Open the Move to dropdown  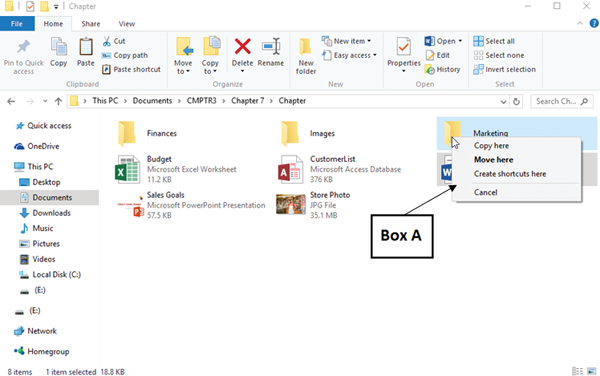183,56
